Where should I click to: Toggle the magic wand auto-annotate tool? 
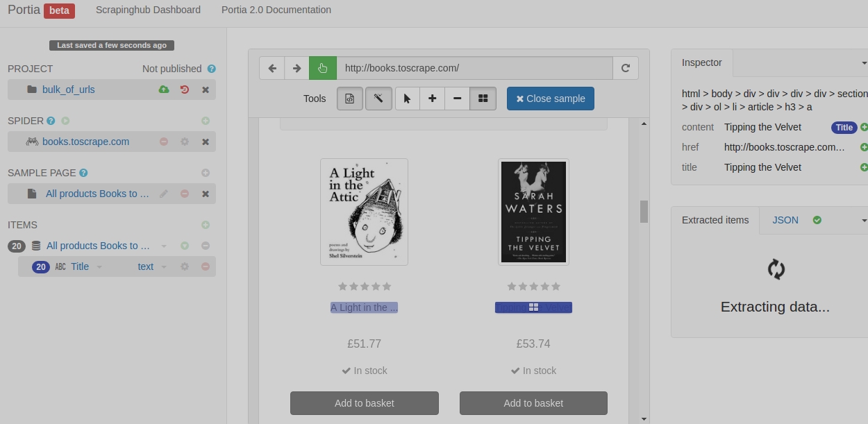pyautogui.click(x=378, y=99)
